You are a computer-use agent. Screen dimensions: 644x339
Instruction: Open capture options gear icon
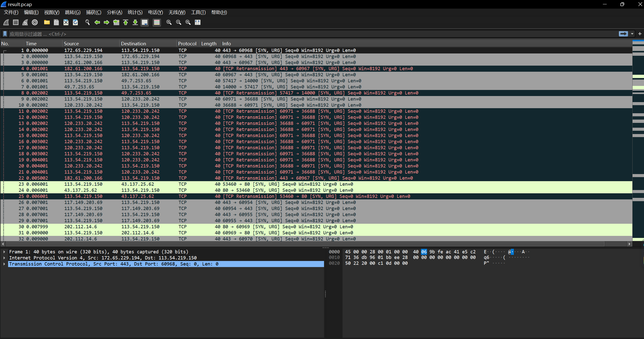point(35,22)
